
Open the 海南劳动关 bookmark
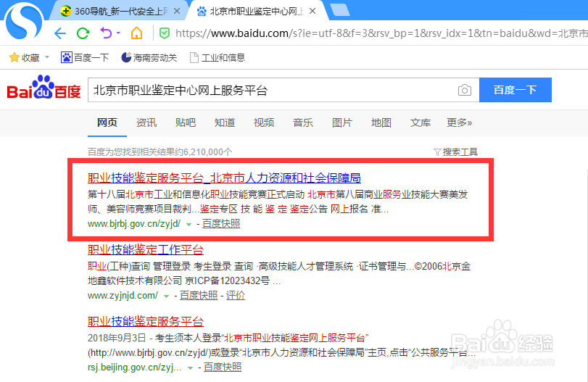149,57
